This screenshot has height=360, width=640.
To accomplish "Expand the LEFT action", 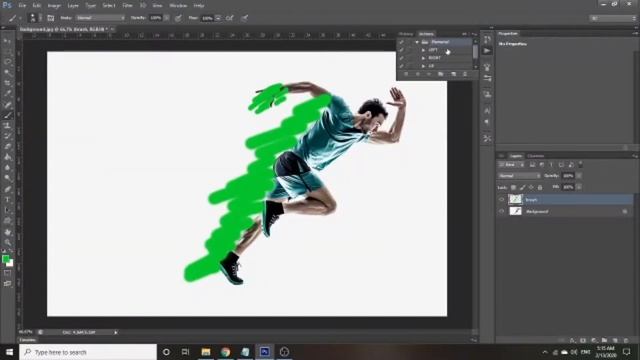I will tap(424, 50).
